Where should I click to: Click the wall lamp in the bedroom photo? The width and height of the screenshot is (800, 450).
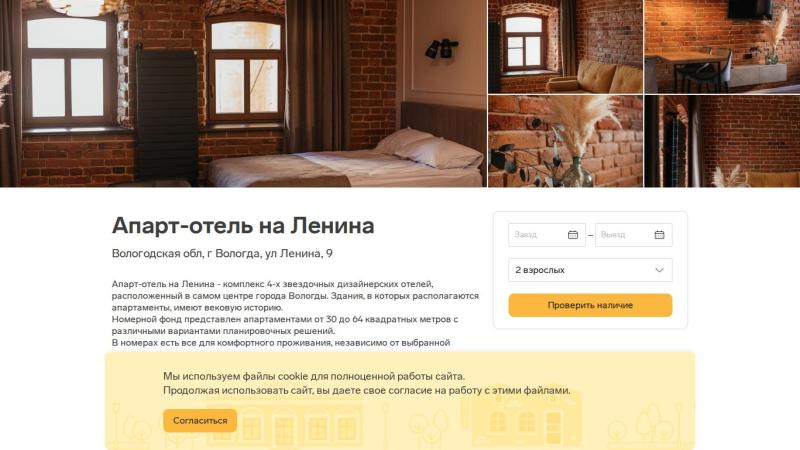tap(442, 49)
